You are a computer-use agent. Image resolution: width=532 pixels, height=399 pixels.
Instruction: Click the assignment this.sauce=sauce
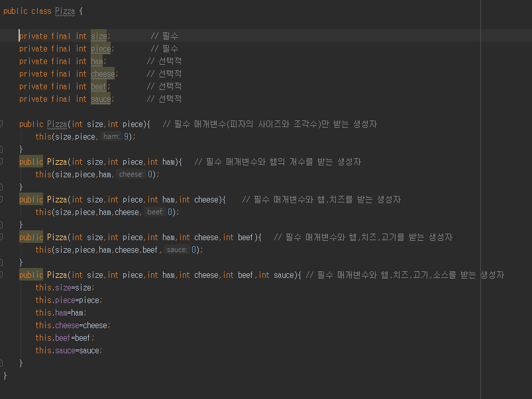pos(69,350)
